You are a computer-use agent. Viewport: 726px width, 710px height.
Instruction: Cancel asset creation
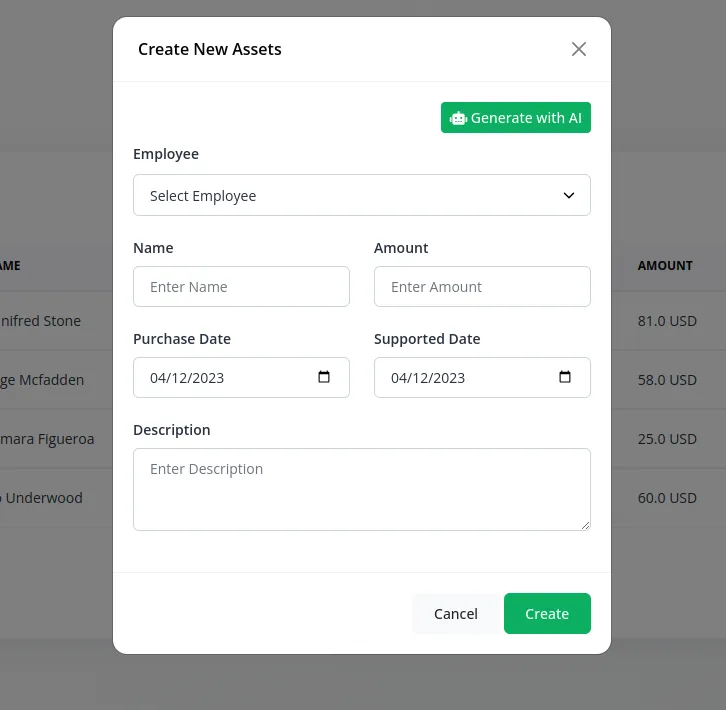456,614
